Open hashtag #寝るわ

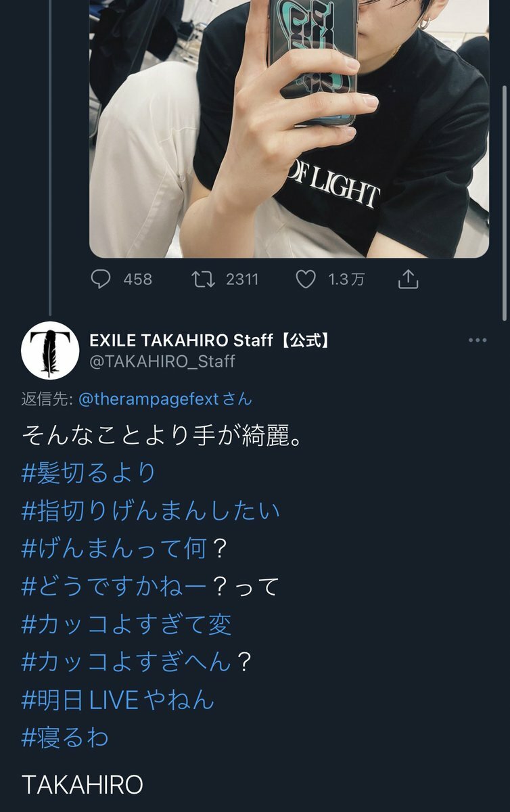click(65, 738)
